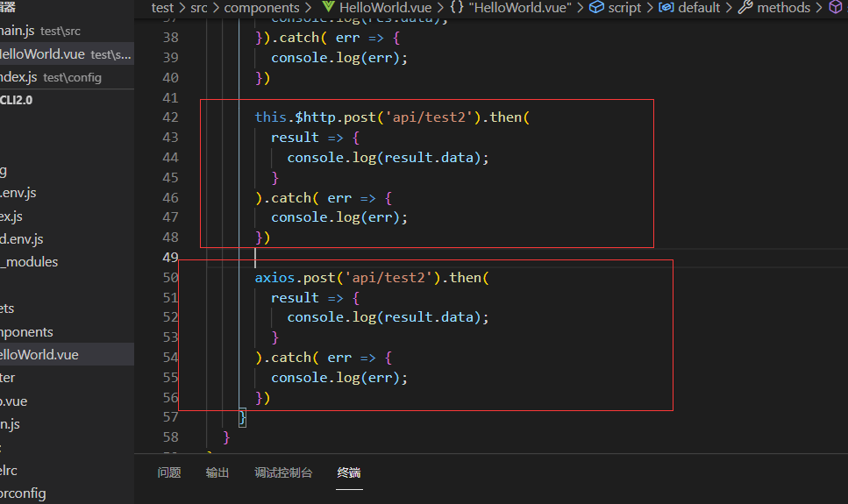
Task: Open the 'components' breadcrumb segment
Action: (x=261, y=8)
